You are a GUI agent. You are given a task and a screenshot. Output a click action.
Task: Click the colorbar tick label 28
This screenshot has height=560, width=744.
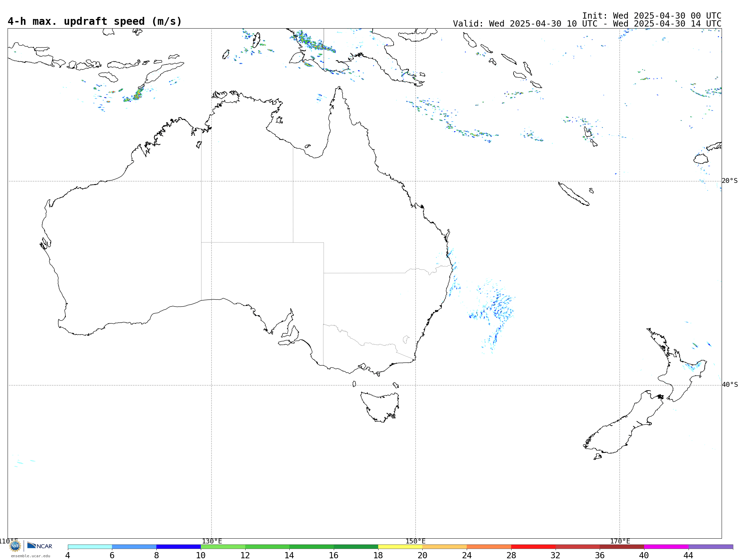pos(511,556)
